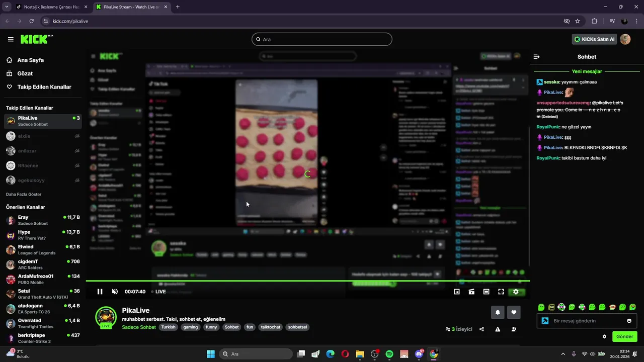Expand Daha Fazla Göster channel list
Image resolution: width=644 pixels, height=362 pixels.
(x=24, y=194)
